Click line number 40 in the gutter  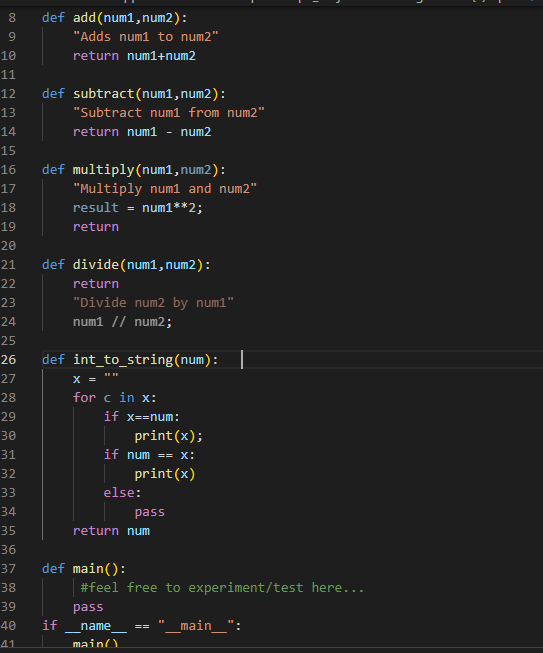point(8,626)
